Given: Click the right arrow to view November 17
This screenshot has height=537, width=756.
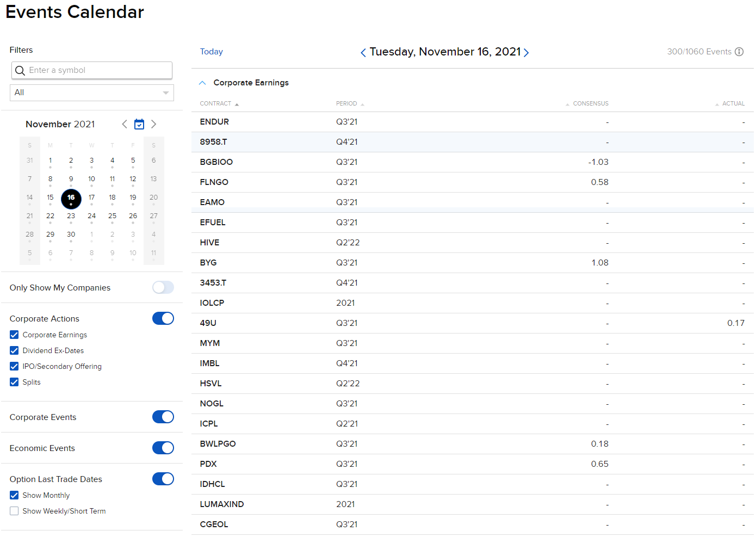Looking at the screenshot, I should 526,52.
